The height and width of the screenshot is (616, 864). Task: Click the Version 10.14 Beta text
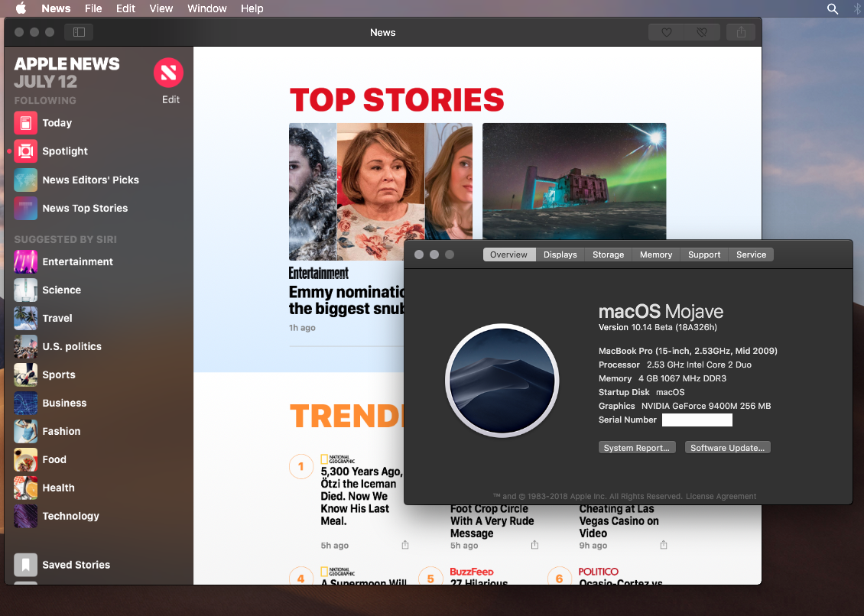tap(658, 327)
